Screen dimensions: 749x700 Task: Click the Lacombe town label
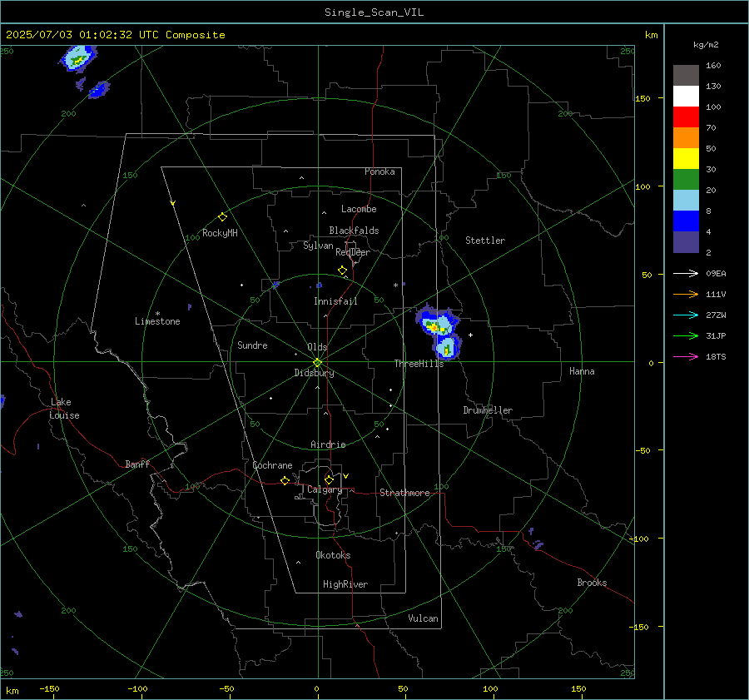coord(359,209)
